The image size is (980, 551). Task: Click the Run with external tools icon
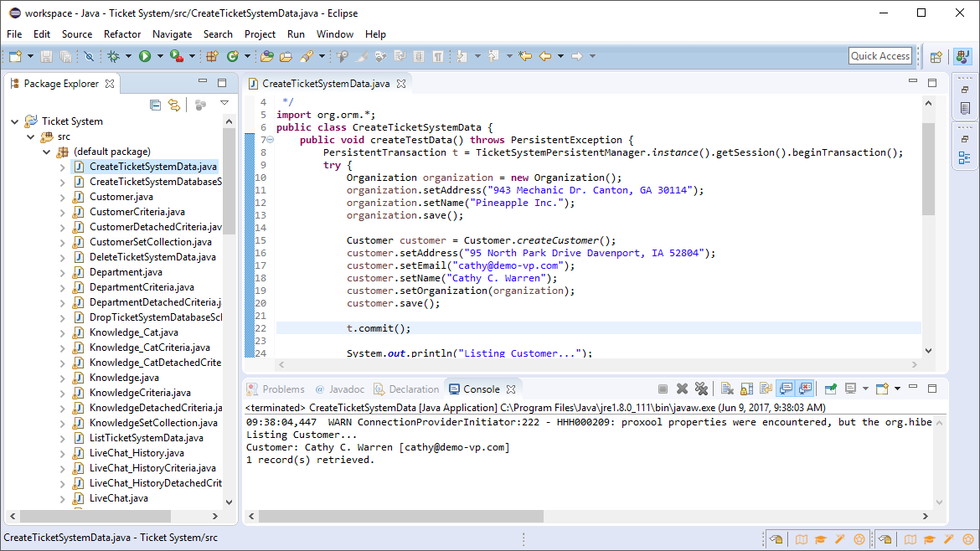click(177, 56)
